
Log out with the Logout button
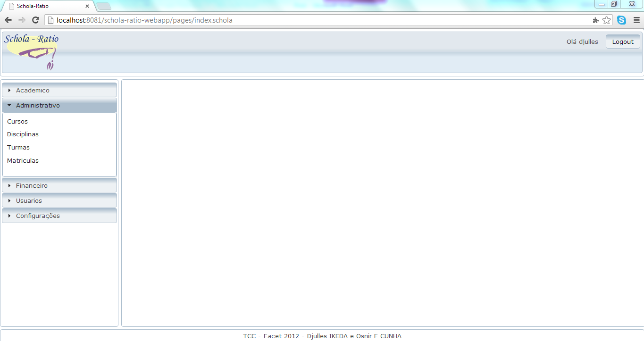point(623,42)
